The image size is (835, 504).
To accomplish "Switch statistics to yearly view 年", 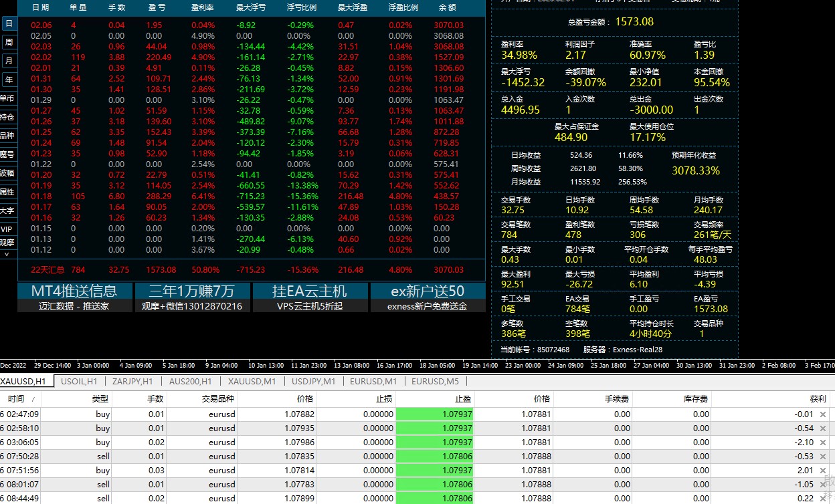I will coord(9,80).
